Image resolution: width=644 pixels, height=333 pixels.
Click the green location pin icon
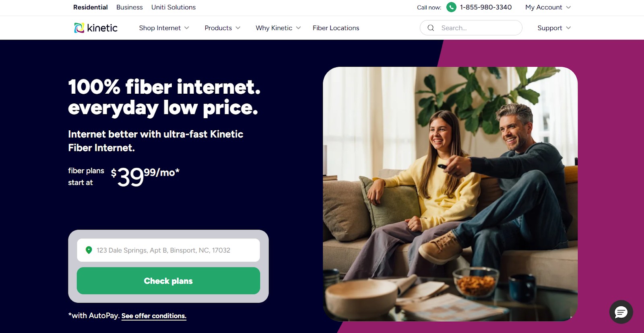tap(89, 250)
